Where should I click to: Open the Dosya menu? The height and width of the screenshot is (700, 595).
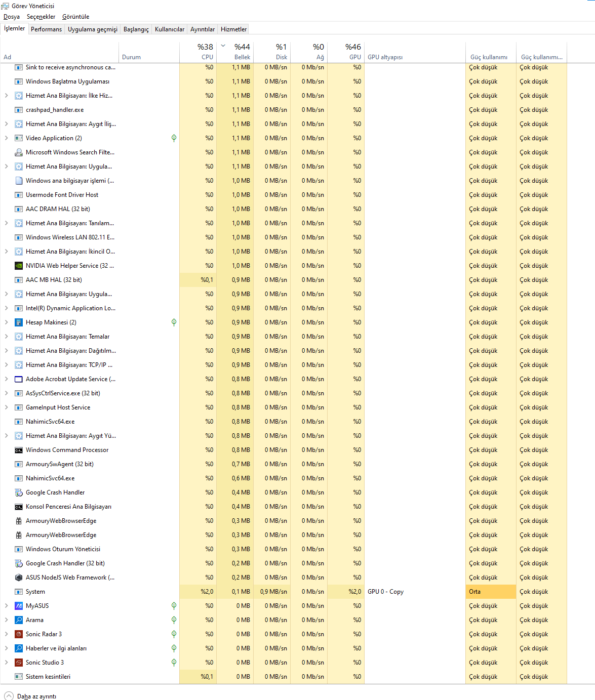pos(12,17)
